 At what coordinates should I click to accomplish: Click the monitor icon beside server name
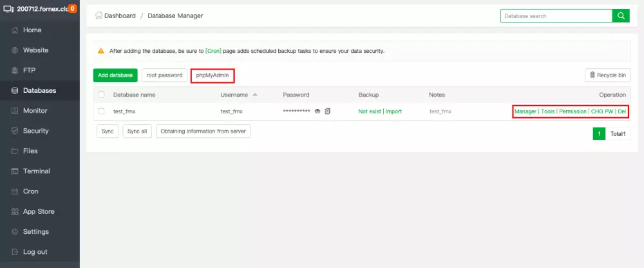tap(8, 8)
